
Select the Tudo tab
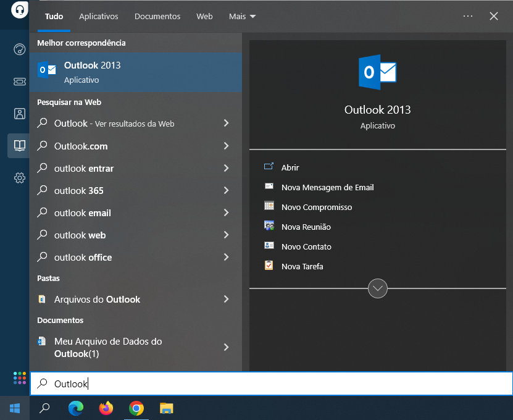pos(54,17)
